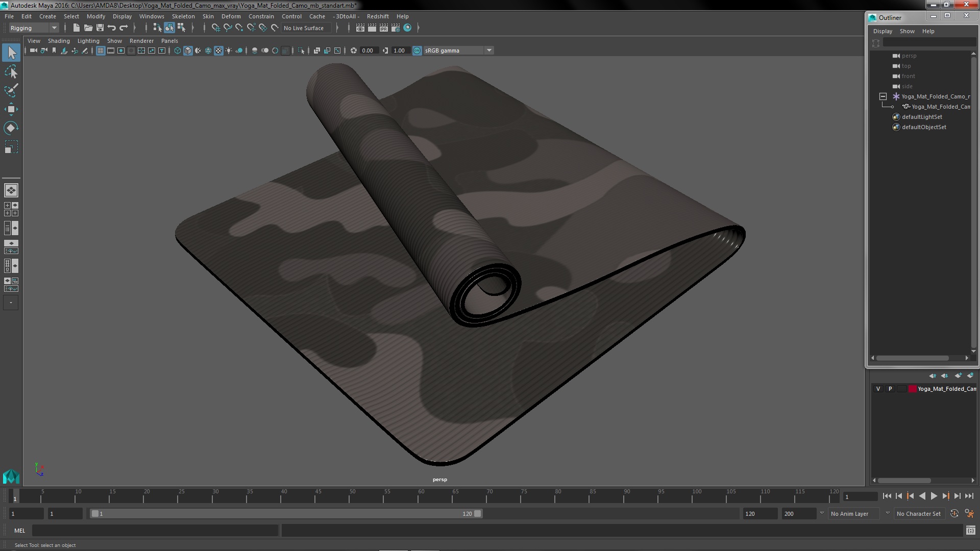
Task: Select by object type mode icon
Action: point(169,28)
